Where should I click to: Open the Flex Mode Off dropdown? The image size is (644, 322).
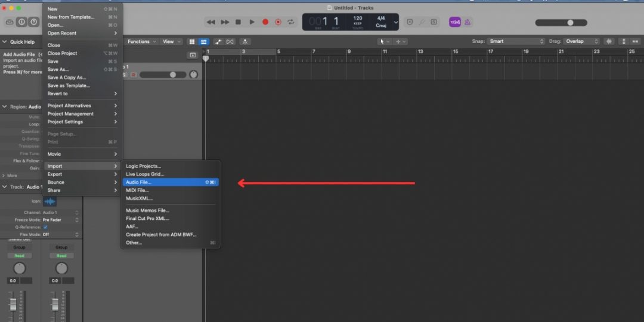(x=60, y=234)
